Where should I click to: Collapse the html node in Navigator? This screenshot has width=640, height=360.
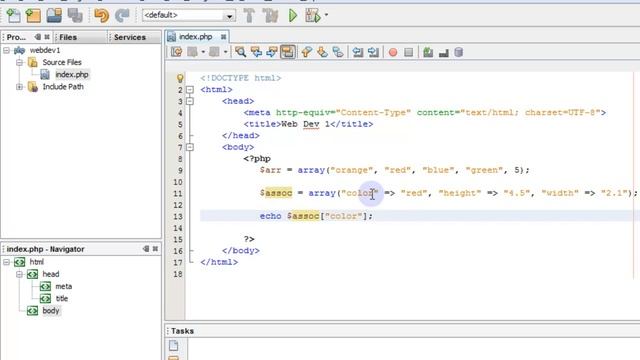coord(7,262)
